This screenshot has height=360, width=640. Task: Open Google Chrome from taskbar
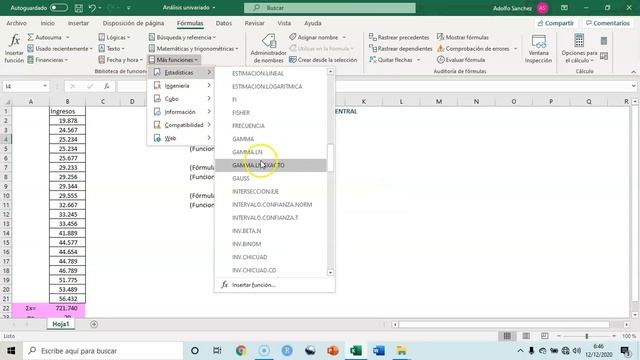(x=241, y=351)
